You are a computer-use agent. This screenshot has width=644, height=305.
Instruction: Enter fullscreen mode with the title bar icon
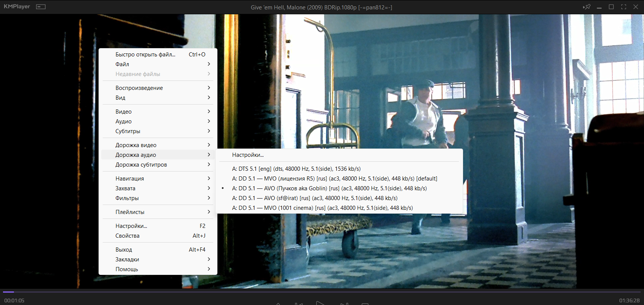(623, 7)
